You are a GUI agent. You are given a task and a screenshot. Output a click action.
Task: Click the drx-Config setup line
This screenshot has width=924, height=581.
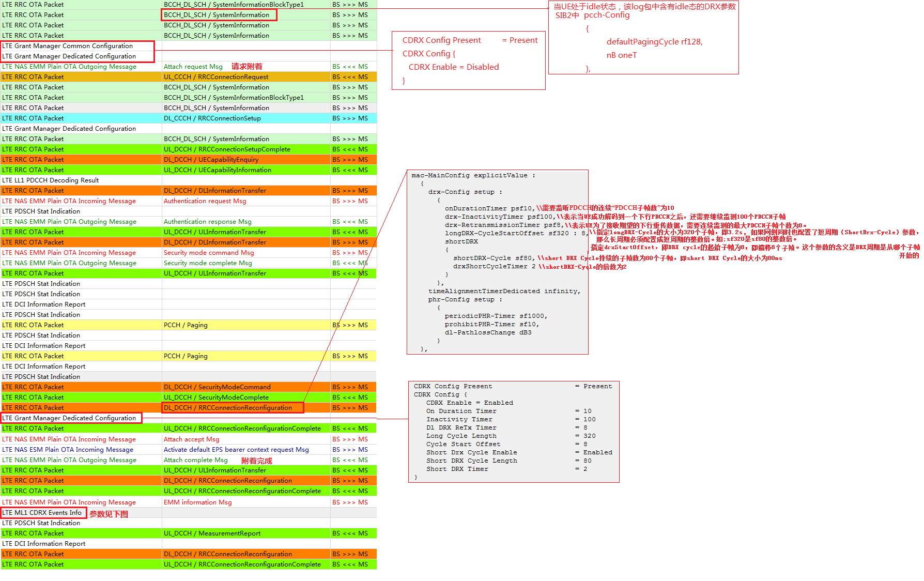tap(465, 192)
